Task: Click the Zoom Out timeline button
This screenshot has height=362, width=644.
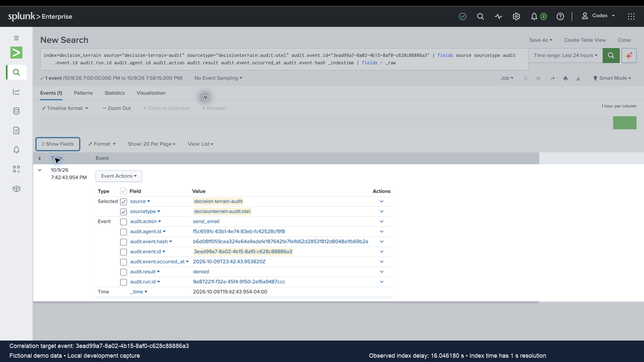Action: (x=116, y=108)
